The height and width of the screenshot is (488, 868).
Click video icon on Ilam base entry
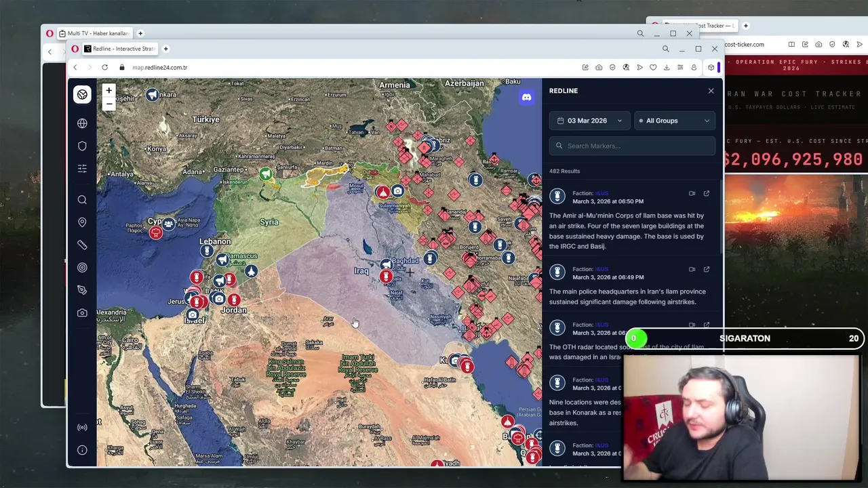point(692,194)
